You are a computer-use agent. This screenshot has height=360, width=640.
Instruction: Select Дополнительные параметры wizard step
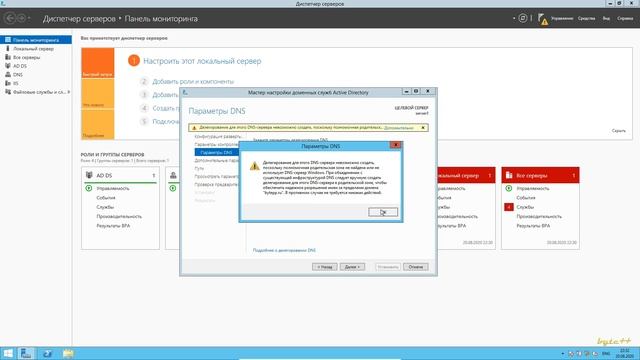click(217, 160)
